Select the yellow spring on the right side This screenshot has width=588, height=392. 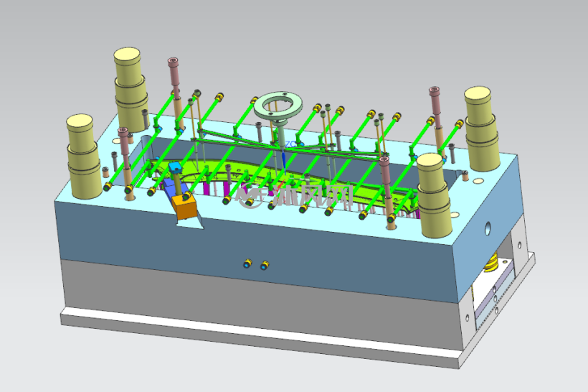coord(491,262)
